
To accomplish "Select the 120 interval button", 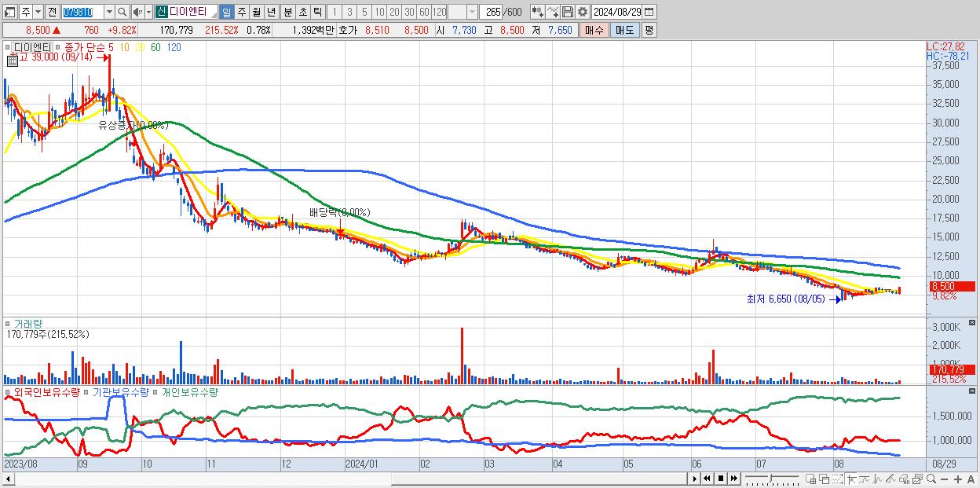I will [x=440, y=12].
